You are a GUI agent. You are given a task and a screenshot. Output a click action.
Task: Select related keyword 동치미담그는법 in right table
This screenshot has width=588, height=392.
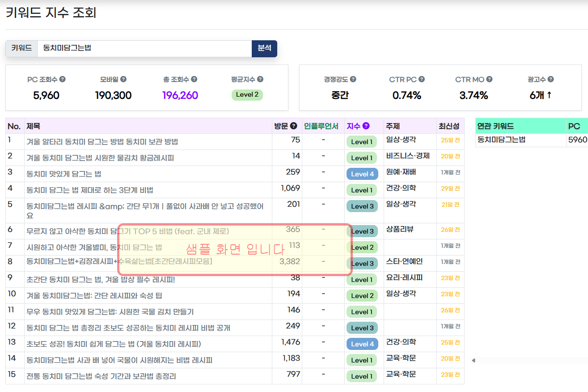(501, 140)
